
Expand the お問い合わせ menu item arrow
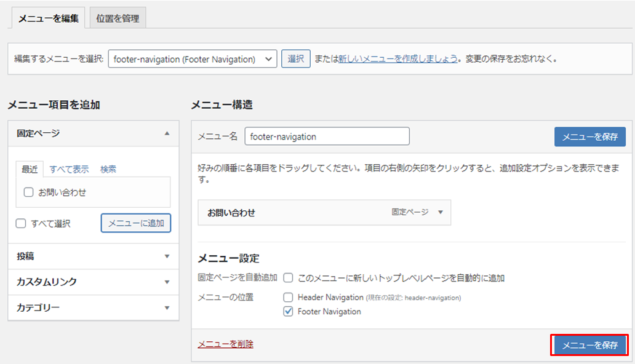click(x=440, y=212)
